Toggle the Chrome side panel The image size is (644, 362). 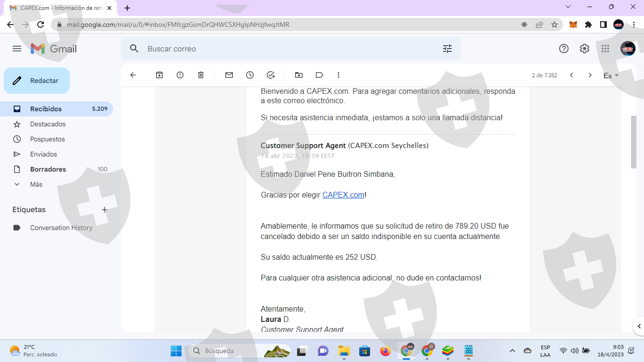point(603,25)
